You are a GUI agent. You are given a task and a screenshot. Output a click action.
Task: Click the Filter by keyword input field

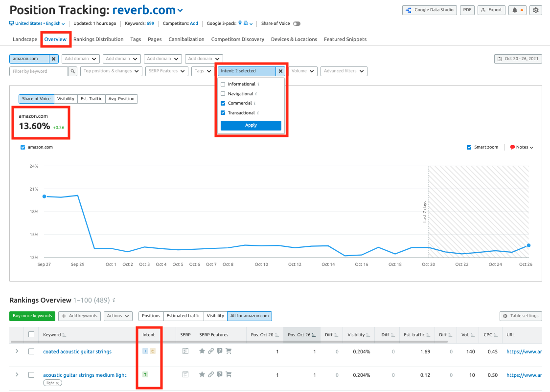[39, 71]
